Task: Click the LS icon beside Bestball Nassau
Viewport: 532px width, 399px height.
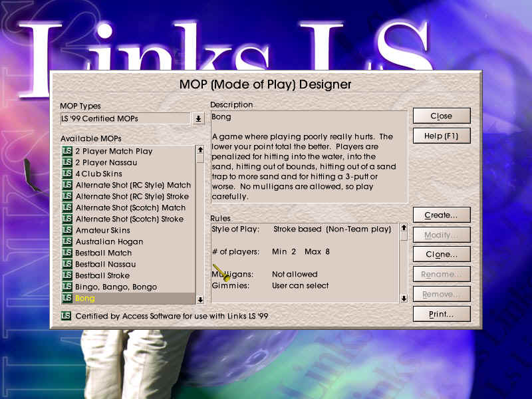Action: [x=67, y=264]
